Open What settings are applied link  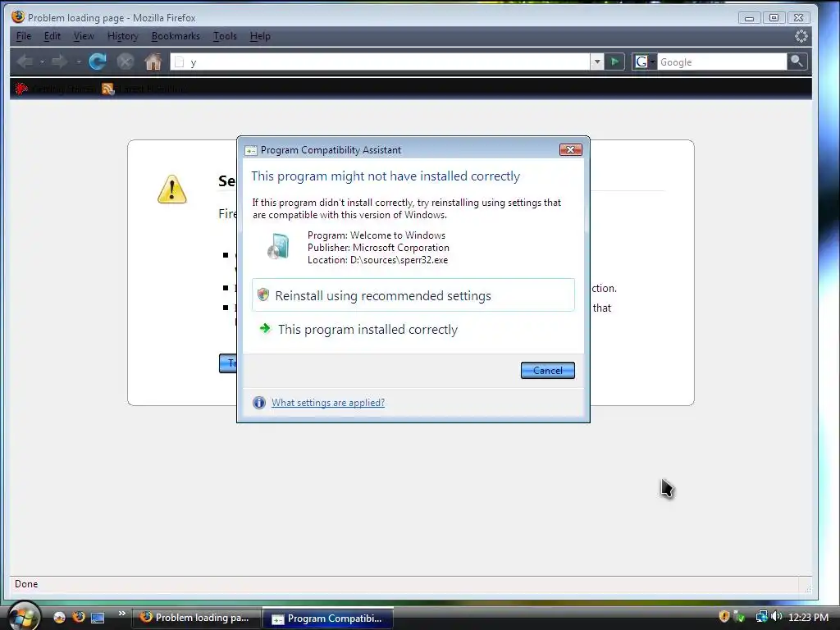328,402
